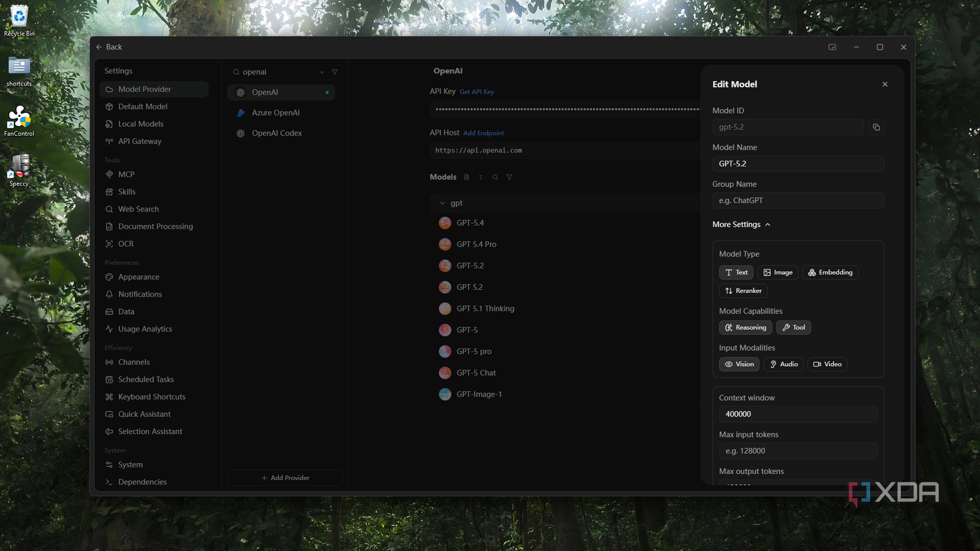This screenshot has height=551, width=980.
Task: Open the Recycle Bin desktop icon
Action: 19,21
